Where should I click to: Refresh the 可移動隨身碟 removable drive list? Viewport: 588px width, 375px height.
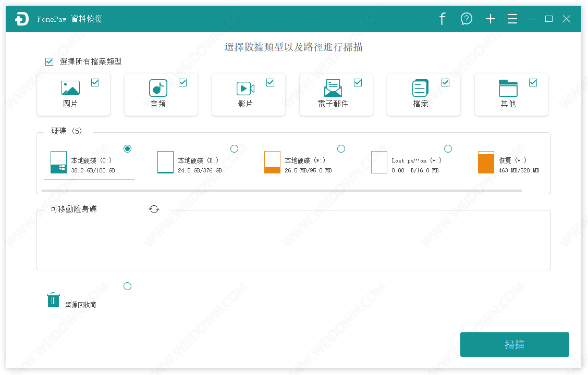pyautogui.click(x=154, y=209)
